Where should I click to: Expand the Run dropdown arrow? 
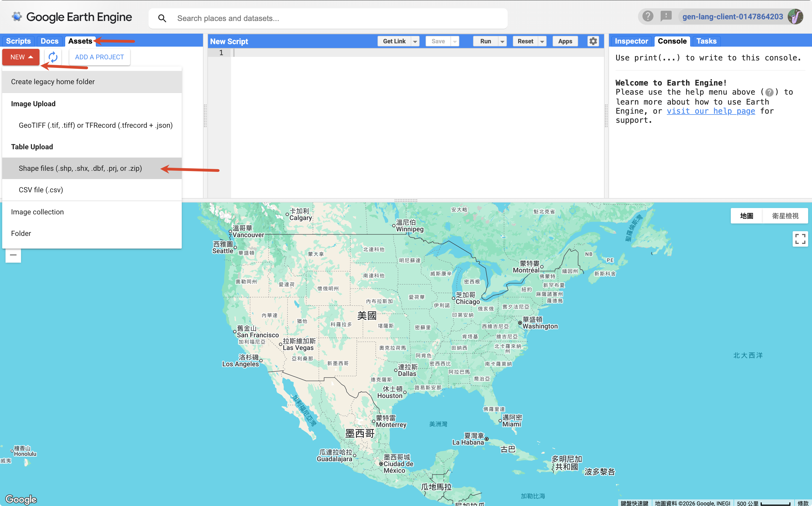502,41
